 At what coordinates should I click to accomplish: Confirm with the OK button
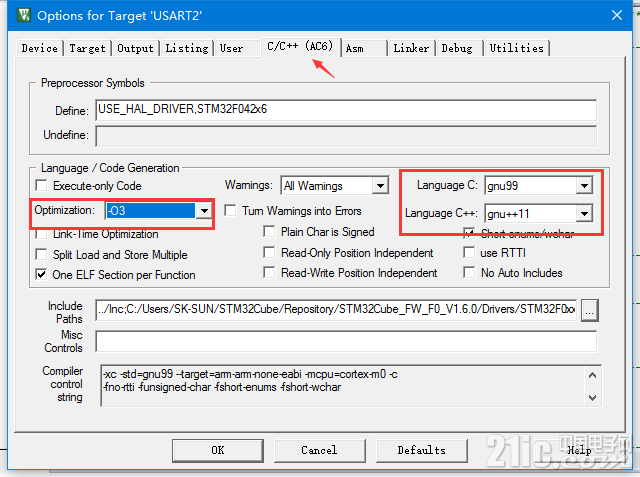218,450
